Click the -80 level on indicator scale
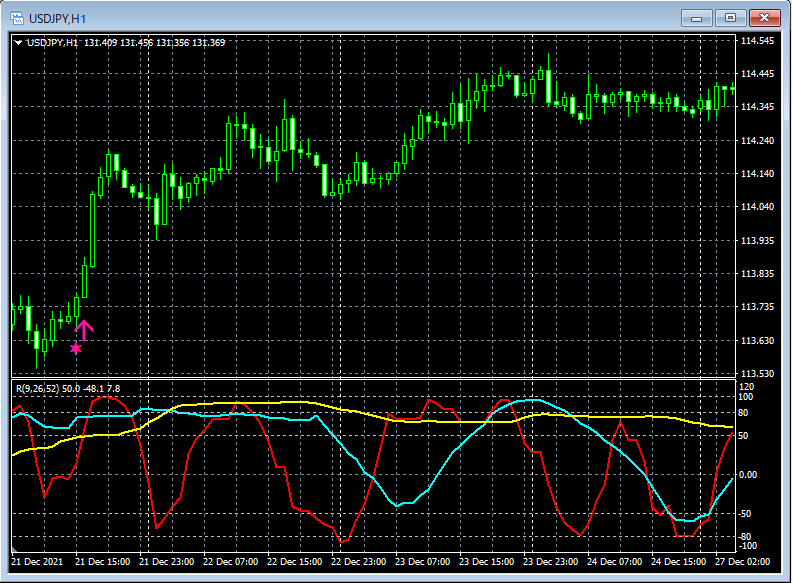Image resolution: width=793 pixels, height=583 pixels. click(x=747, y=537)
